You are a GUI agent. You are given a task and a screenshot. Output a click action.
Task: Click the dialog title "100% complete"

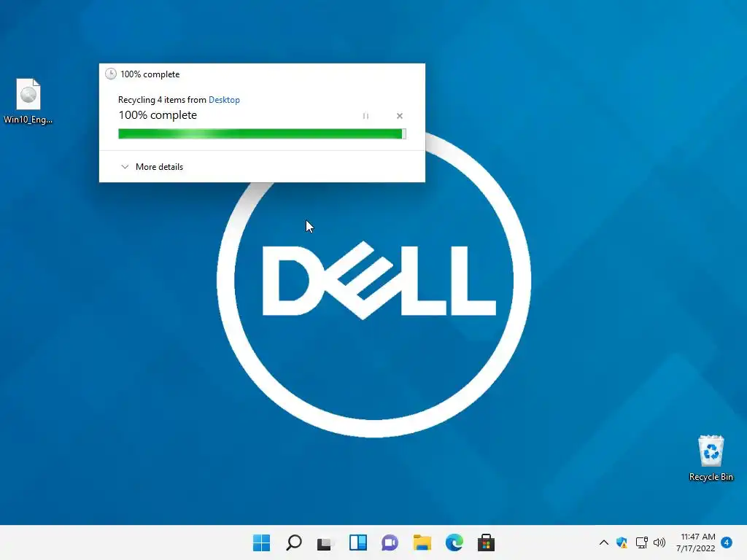[150, 74]
